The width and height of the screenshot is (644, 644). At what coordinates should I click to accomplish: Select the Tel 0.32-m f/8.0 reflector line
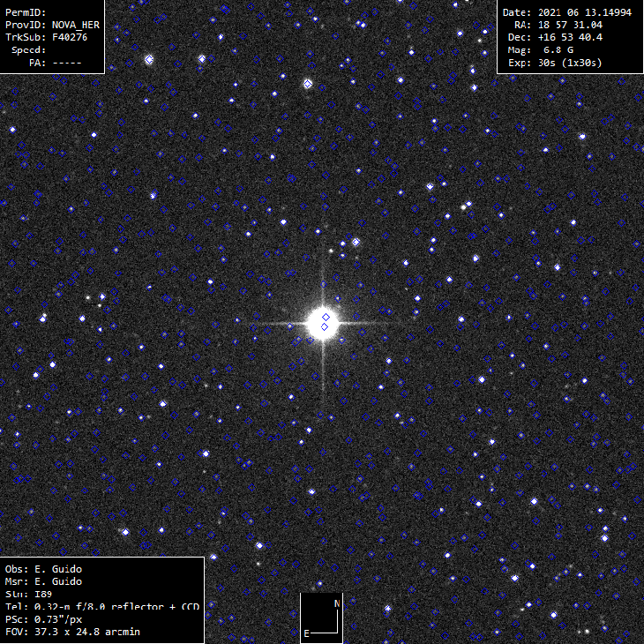tap(102, 607)
